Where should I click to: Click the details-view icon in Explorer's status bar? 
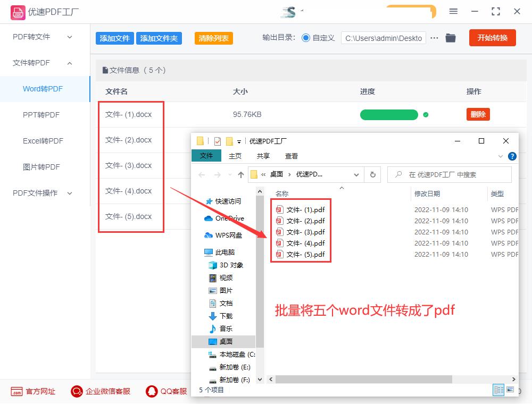point(498,390)
